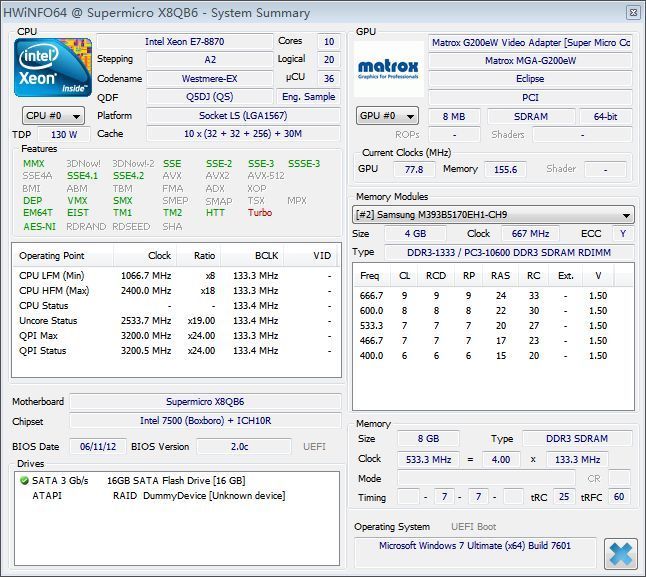Click the Turbo feature label
The image size is (646, 577).
pos(260,213)
